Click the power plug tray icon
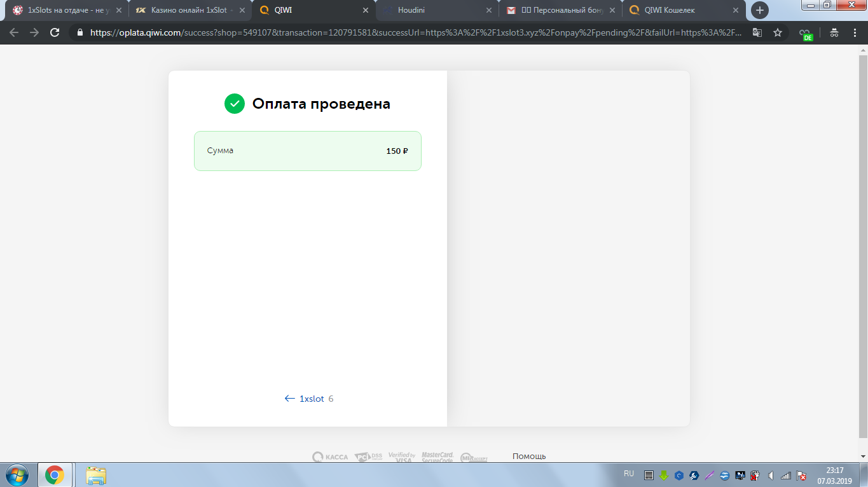Image resolution: width=868 pixels, height=487 pixels. 755,475
